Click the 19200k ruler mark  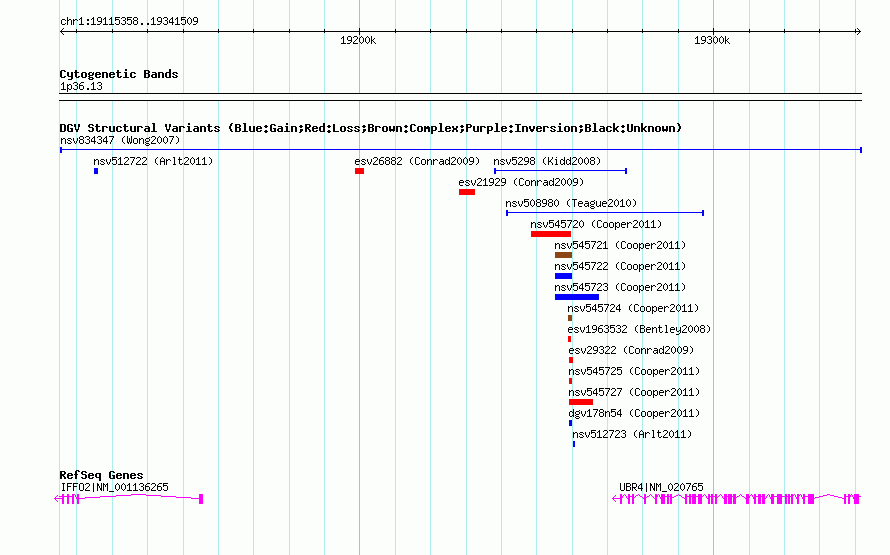click(358, 40)
